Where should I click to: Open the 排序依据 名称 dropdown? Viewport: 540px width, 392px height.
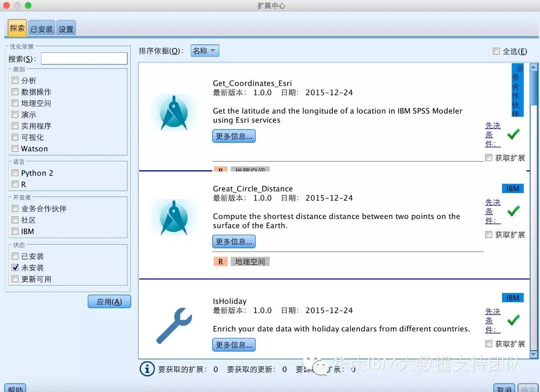pos(205,51)
